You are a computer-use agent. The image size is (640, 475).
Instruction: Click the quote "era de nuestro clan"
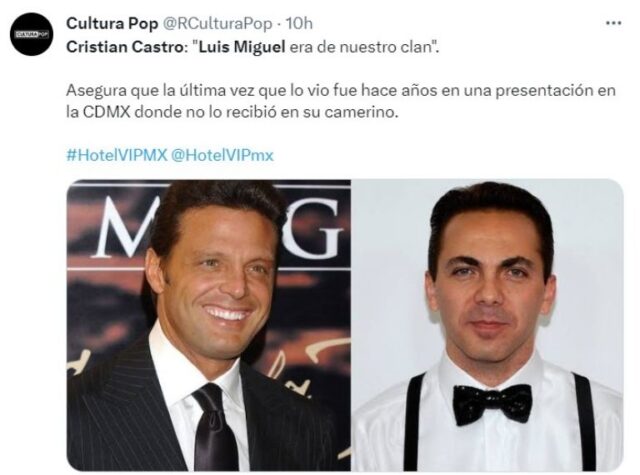(364, 47)
